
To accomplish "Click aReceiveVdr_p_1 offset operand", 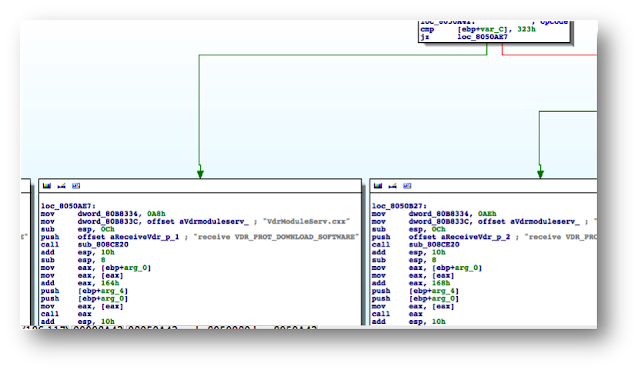I will 144,237.
